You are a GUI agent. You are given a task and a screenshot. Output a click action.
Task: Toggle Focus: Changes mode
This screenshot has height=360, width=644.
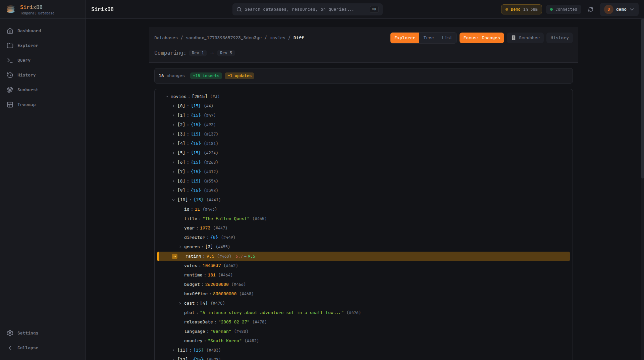(481, 38)
